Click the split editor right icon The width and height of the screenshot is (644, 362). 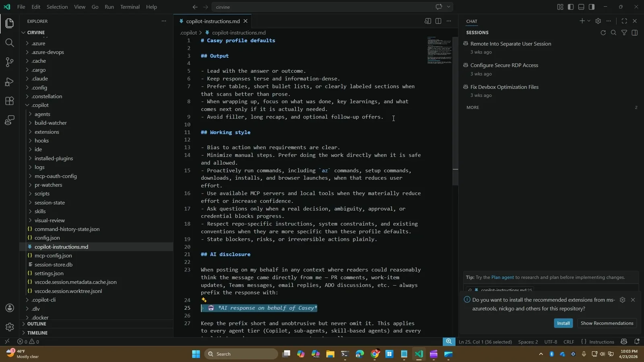438,21
